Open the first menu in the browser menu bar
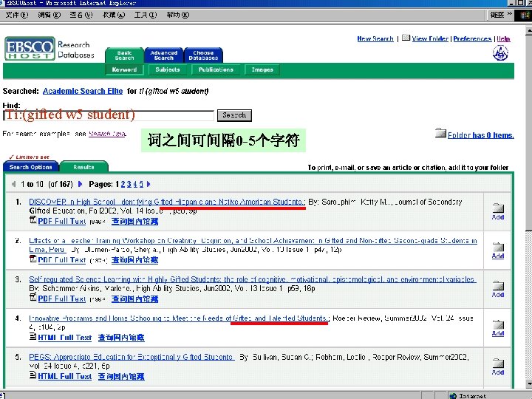The height and width of the screenshot is (399, 532). [x=16, y=15]
